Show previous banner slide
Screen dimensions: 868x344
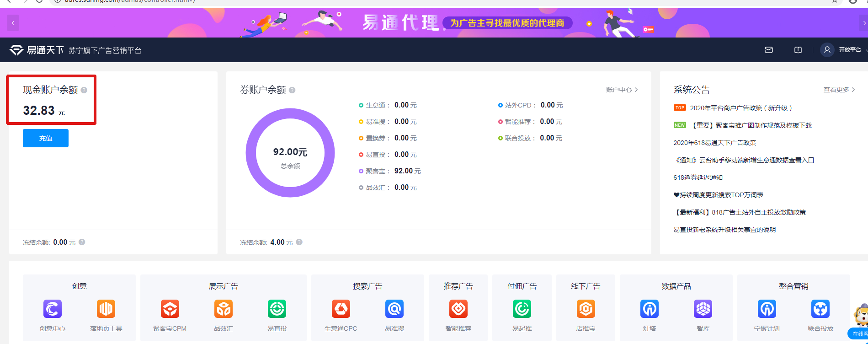[x=13, y=23]
